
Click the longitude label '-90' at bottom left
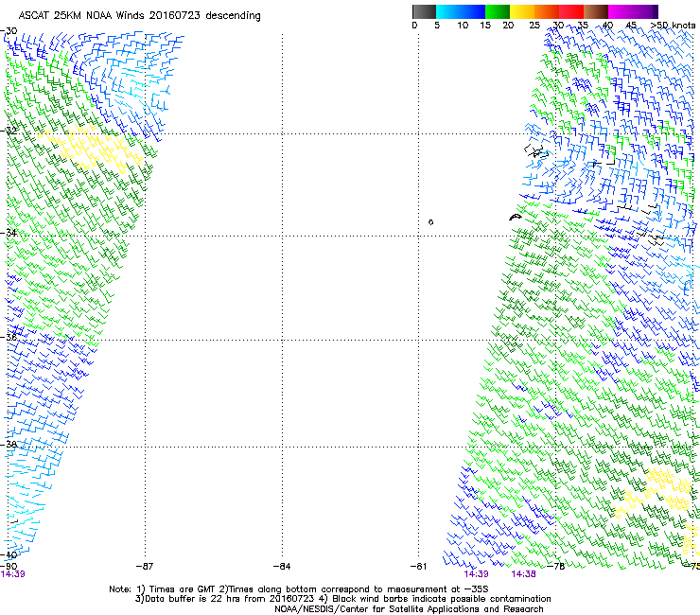9,567
